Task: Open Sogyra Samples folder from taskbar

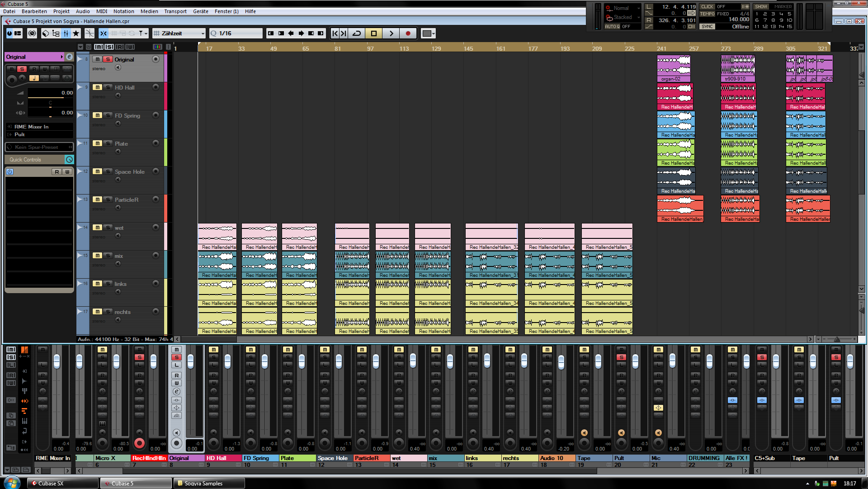Action: [209, 483]
